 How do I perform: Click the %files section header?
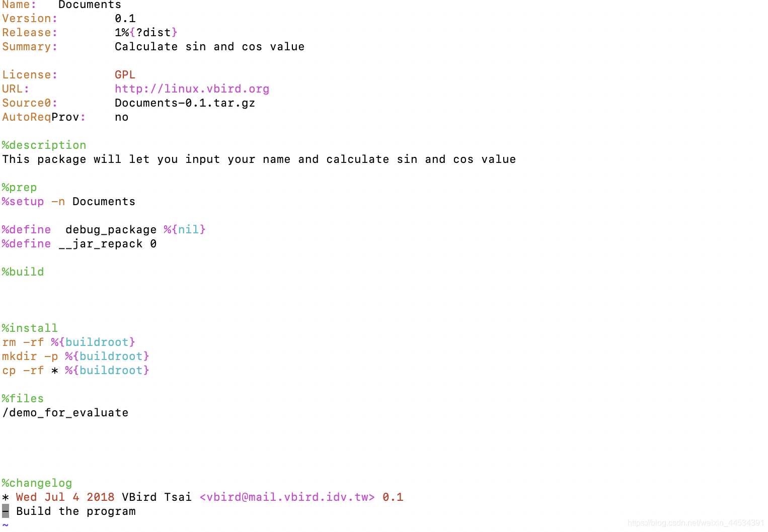[23, 399]
